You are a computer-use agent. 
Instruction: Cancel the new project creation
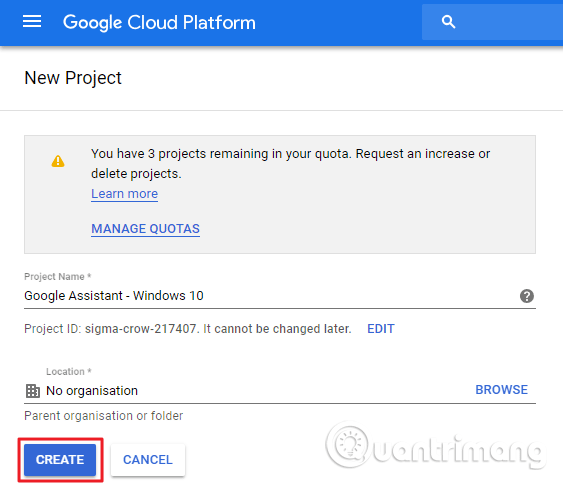[x=148, y=460]
